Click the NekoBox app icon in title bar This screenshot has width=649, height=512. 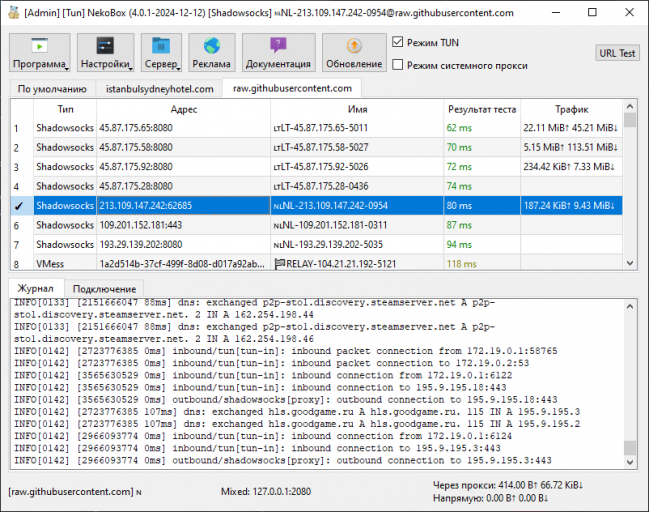click(x=13, y=12)
